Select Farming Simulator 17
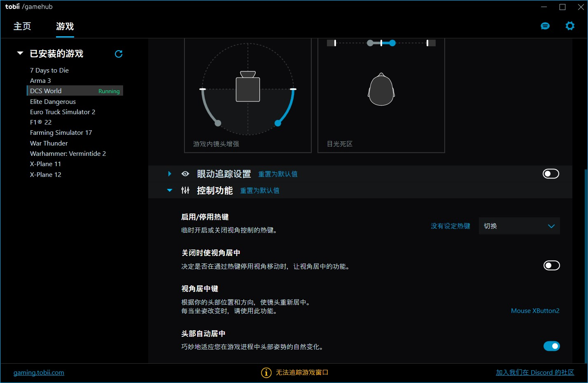The width and height of the screenshot is (588, 383). coord(61,133)
